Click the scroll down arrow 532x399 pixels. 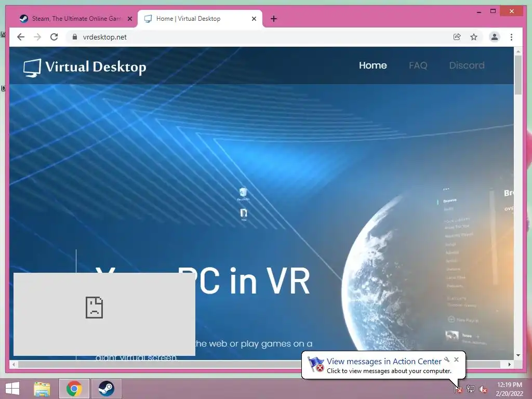coord(518,355)
